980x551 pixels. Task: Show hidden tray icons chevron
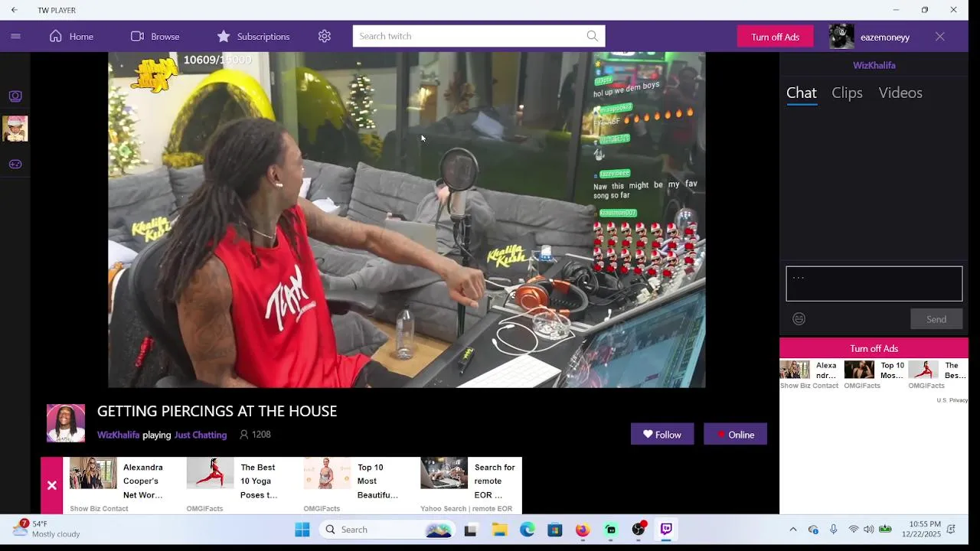click(793, 530)
